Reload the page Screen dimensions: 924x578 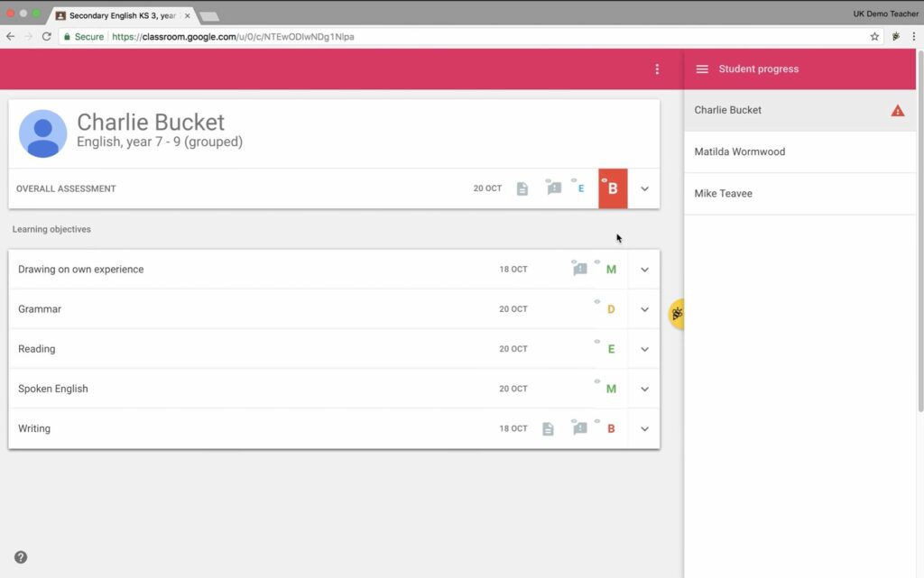(47, 36)
